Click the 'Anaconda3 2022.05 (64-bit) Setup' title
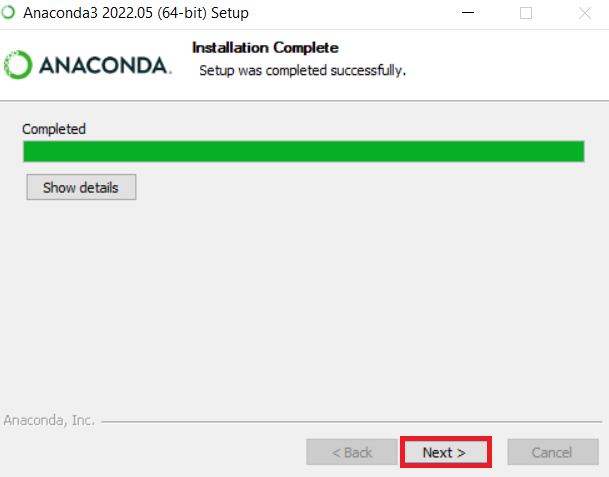Screen dimensions: 609x477 point(136,13)
